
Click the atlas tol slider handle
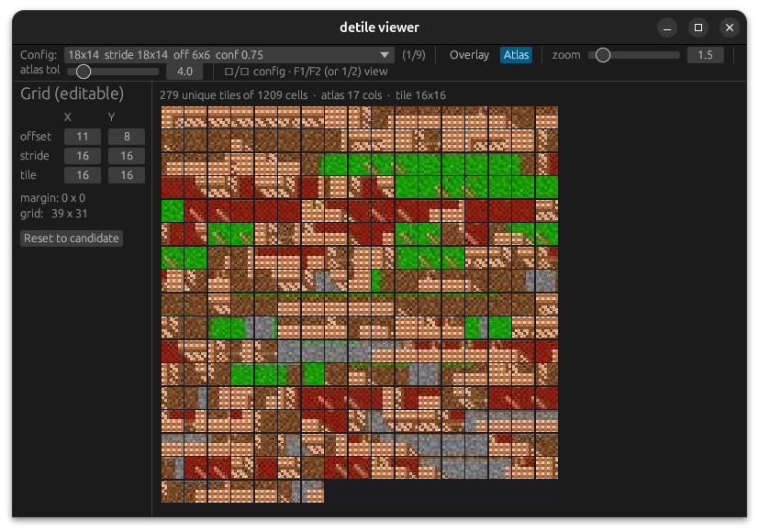(84, 72)
